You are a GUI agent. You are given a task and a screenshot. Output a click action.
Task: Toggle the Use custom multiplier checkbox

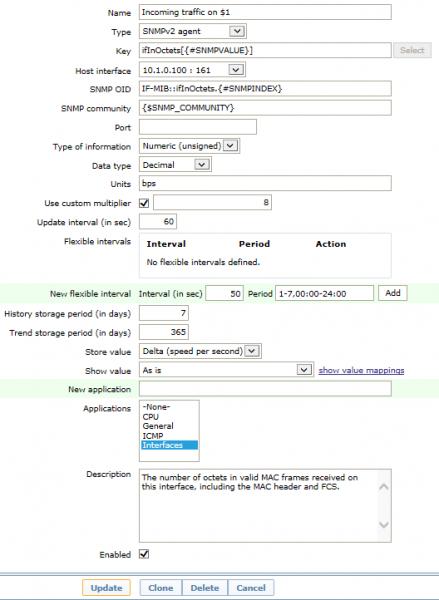click(144, 203)
